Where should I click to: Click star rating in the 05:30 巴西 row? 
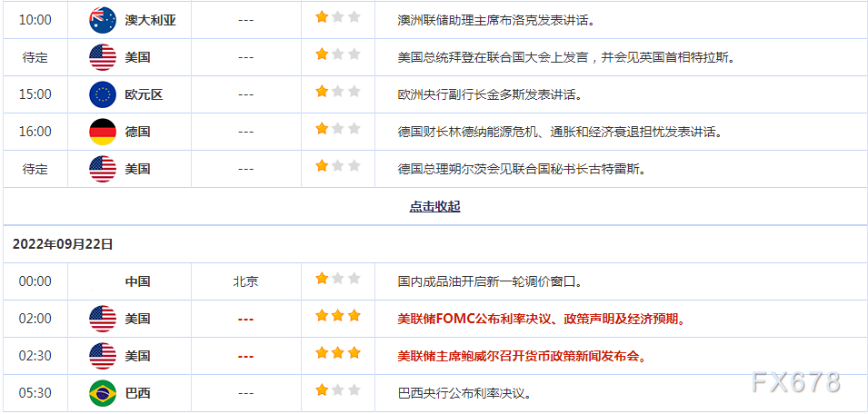click(x=338, y=389)
